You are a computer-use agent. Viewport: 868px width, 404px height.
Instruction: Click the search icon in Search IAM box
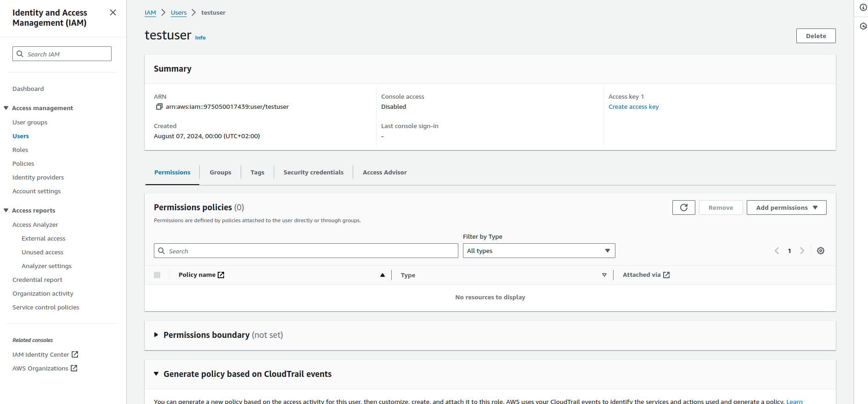point(20,54)
